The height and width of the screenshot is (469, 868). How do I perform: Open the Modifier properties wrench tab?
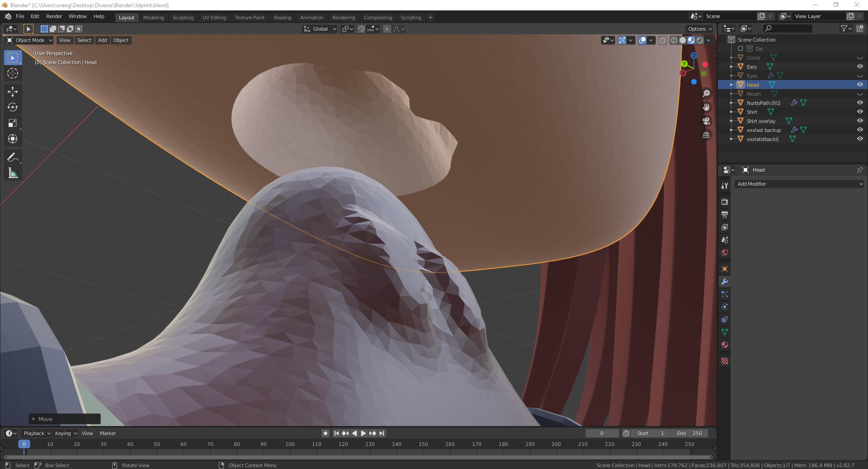(x=725, y=281)
